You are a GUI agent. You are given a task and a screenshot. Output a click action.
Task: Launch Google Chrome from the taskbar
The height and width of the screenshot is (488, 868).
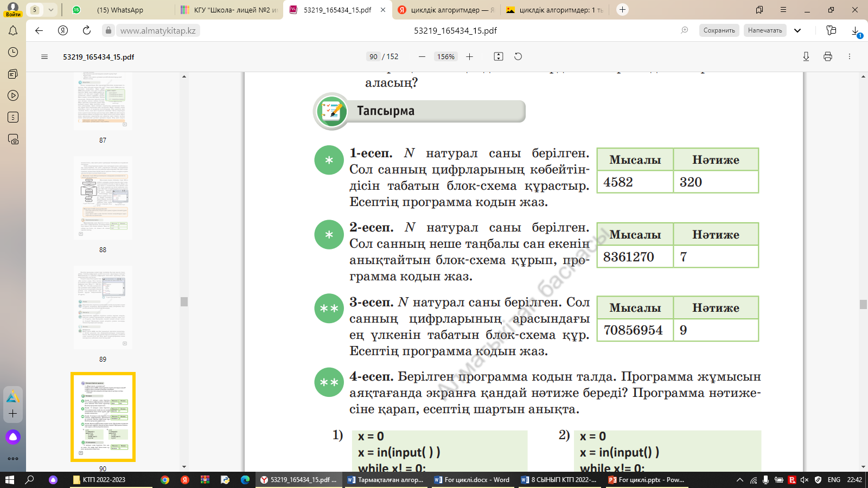(165, 480)
